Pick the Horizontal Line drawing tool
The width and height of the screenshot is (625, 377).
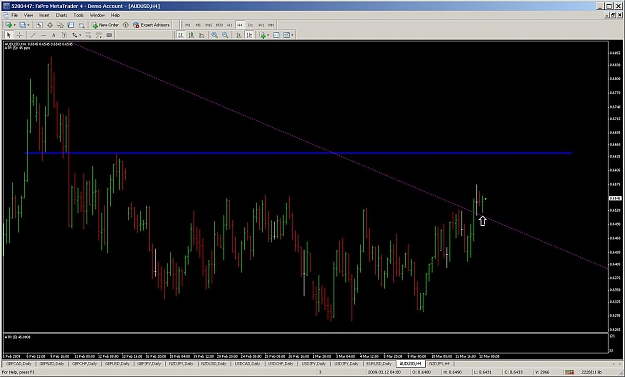point(43,35)
